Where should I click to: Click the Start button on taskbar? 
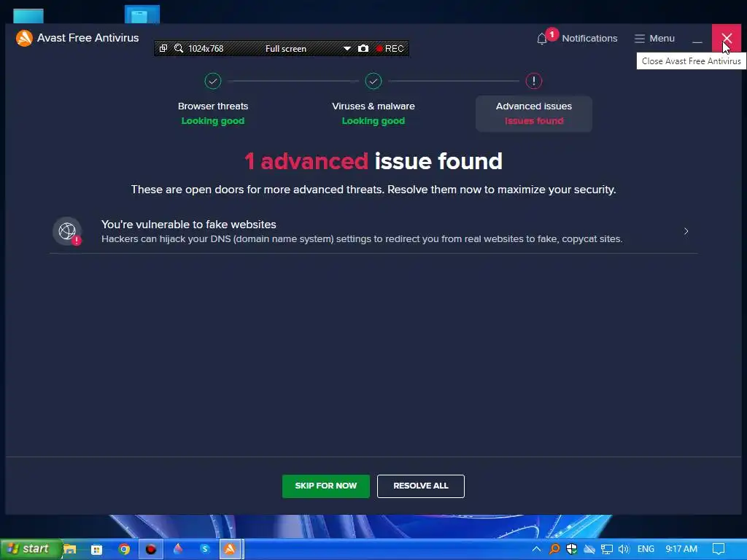(31, 549)
